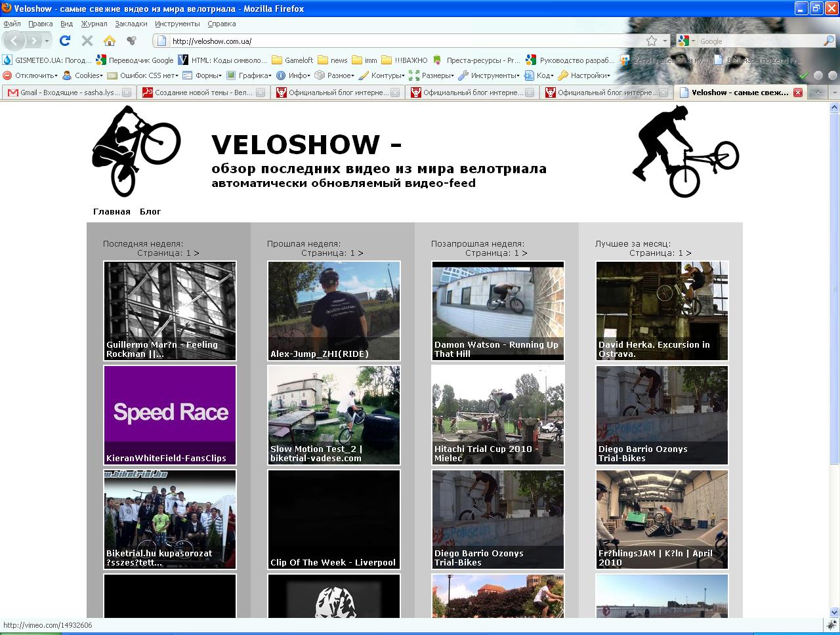Close the Gmail tab
840x635 pixels.
[x=127, y=92]
